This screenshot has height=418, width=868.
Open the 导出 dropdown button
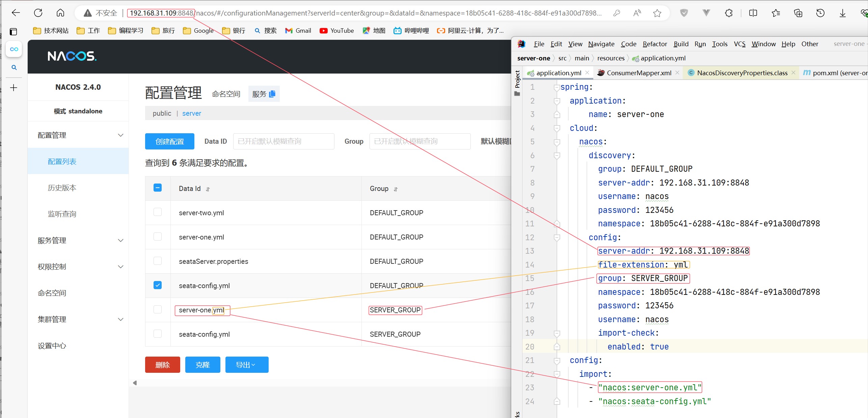tap(247, 365)
